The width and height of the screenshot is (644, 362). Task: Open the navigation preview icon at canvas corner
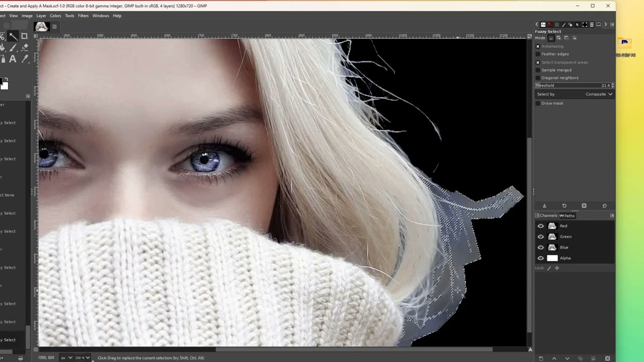[530, 349]
